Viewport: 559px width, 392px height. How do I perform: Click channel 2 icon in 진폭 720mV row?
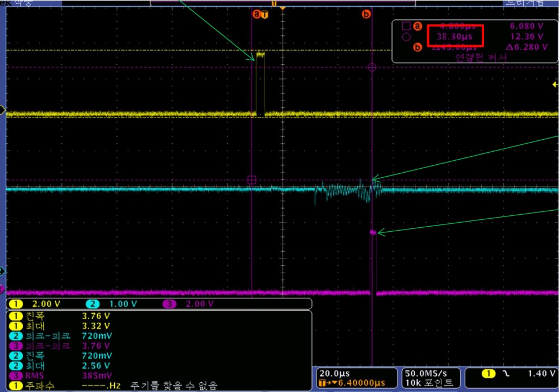[16, 356]
